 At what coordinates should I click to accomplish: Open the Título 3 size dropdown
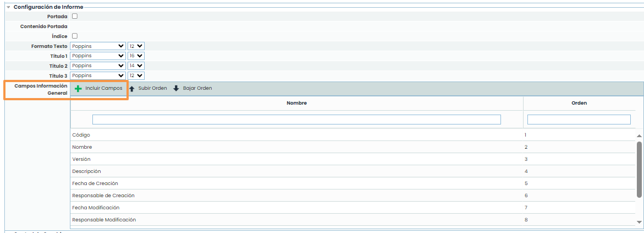click(x=136, y=75)
